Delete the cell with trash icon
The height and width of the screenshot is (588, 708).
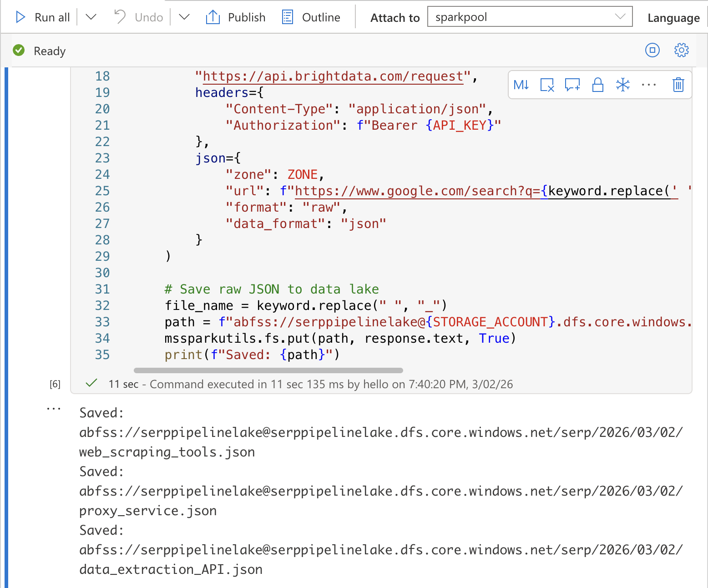click(678, 85)
